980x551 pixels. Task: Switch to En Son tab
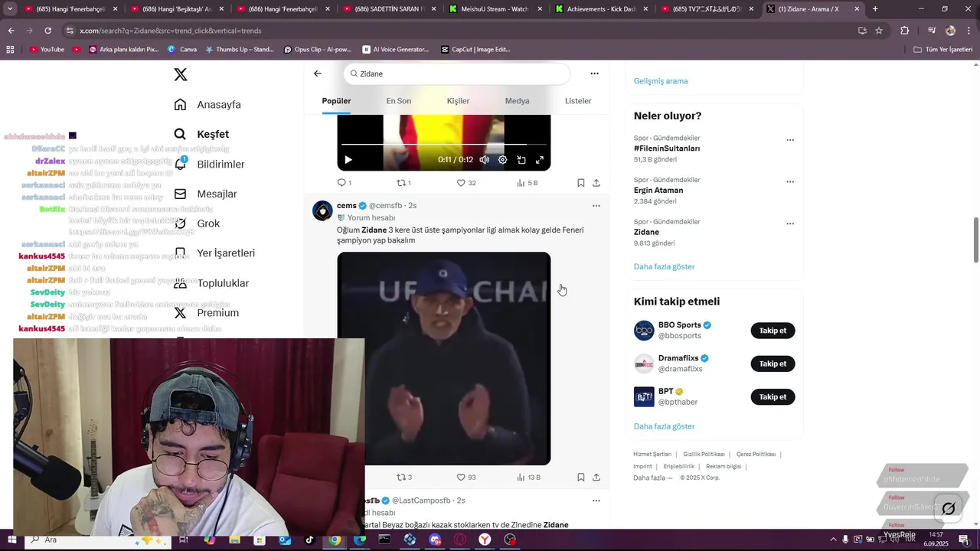398,101
